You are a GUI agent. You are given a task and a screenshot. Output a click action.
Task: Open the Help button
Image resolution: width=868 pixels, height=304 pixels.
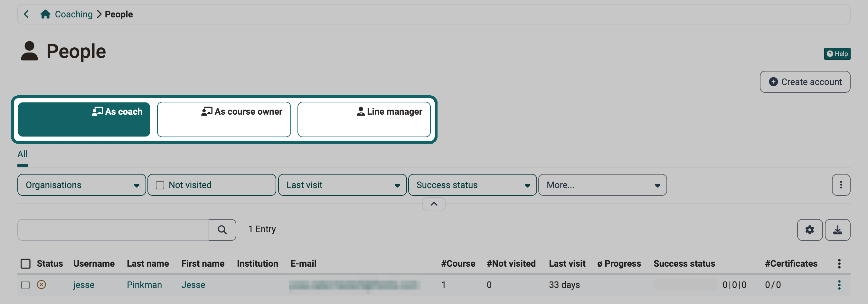837,54
